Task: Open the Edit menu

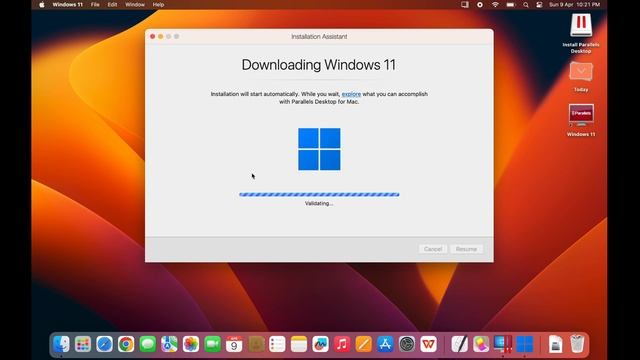Action: 112,5
